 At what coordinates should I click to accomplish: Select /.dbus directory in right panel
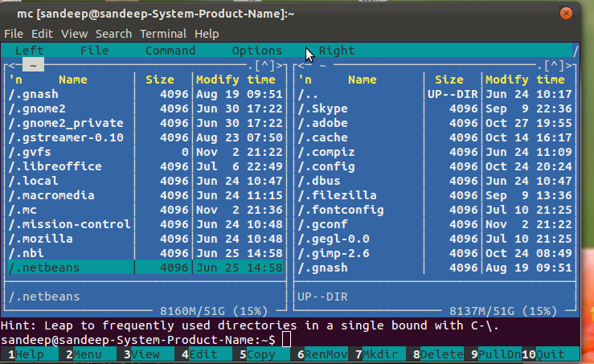point(435,181)
